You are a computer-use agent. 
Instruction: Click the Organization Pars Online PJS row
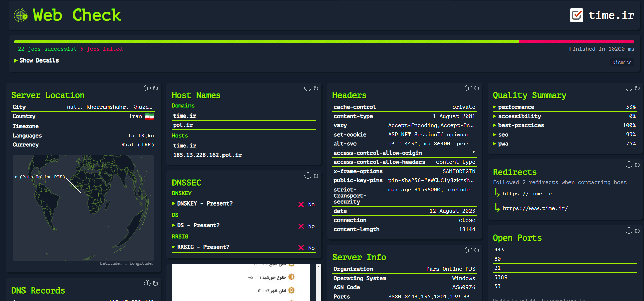point(404,269)
